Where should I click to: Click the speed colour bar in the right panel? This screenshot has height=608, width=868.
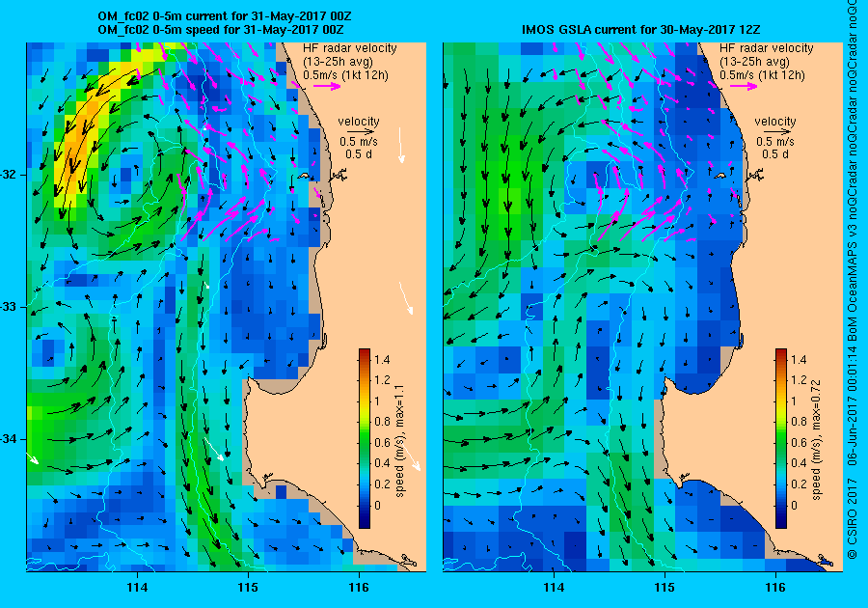tap(781, 438)
